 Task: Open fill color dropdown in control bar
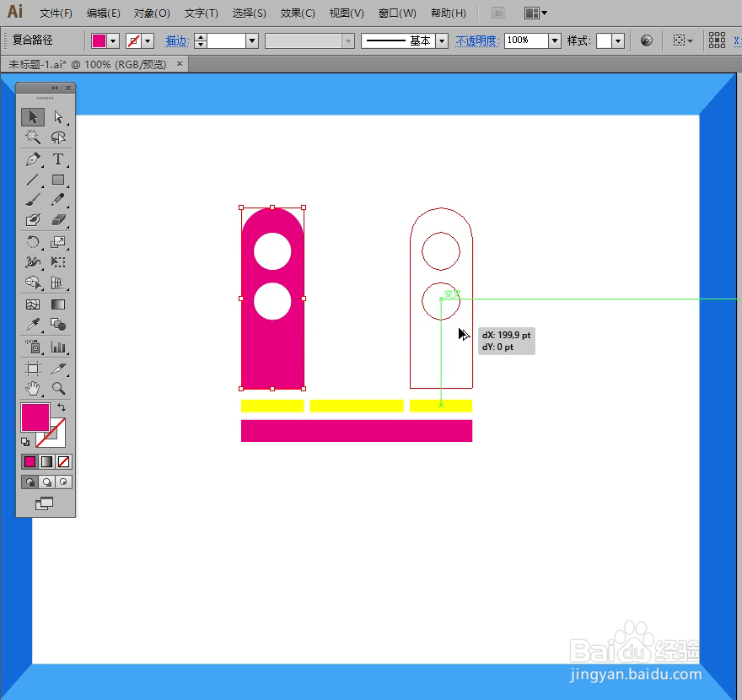point(113,41)
